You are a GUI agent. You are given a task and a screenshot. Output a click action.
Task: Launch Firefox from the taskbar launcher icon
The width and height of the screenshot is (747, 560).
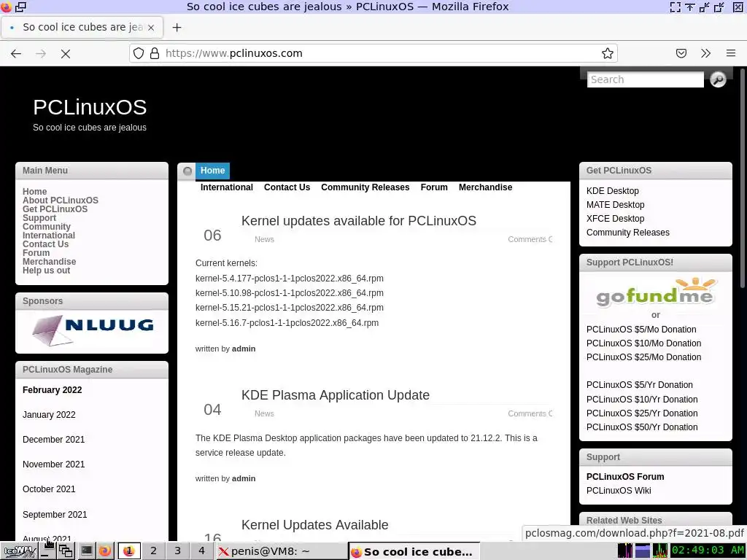(105, 551)
